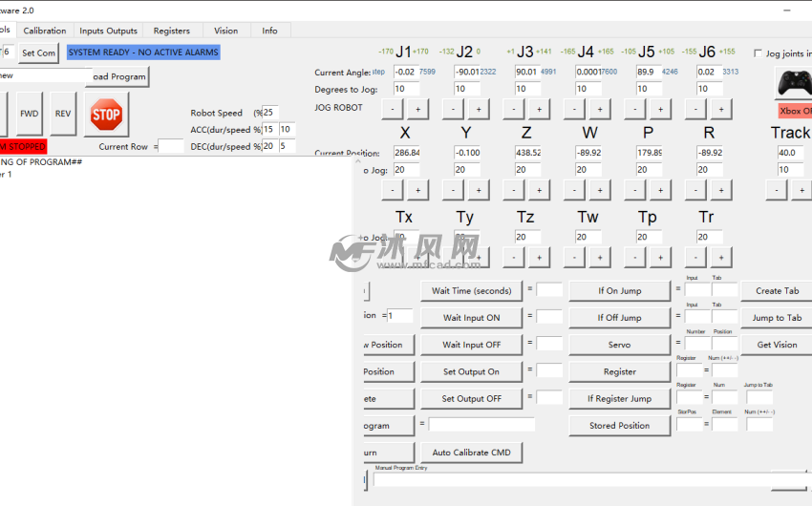The width and height of the screenshot is (812, 506).
Task: Jog J3 in the positive direction
Action: pyautogui.click(x=538, y=109)
